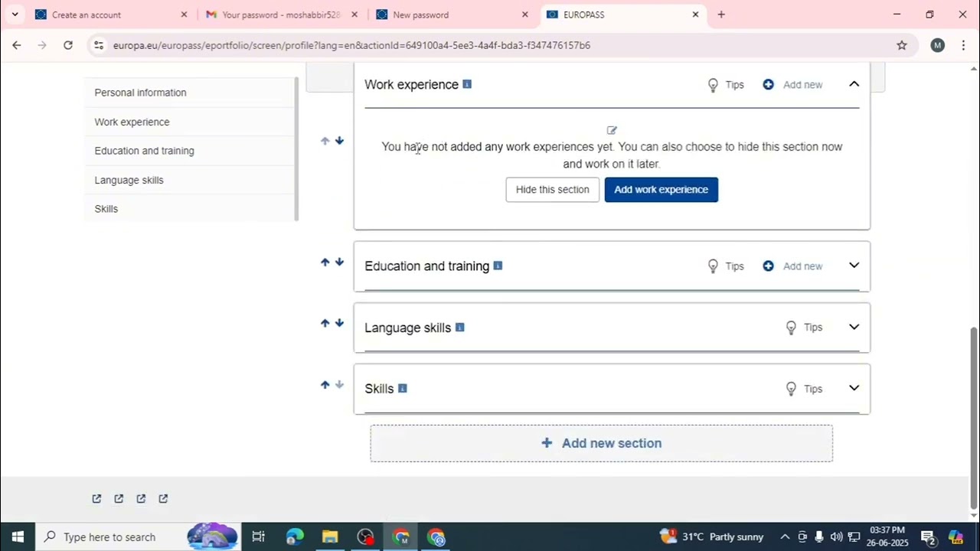Move Skills section up
Viewport: 980px width, 551px height.
point(325,385)
